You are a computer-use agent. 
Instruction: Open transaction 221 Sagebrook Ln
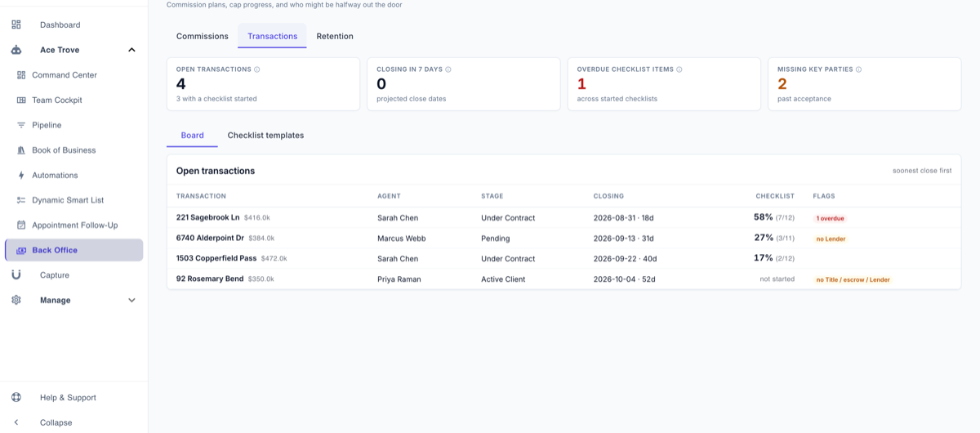tap(208, 217)
